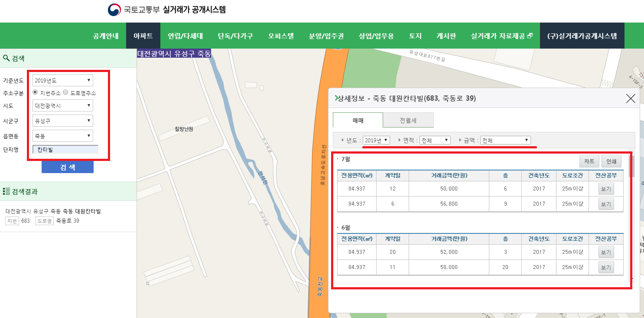The height and width of the screenshot is (318, 644).
Task: Click the 인쇄 button
Action: click(x=611, y=161)
